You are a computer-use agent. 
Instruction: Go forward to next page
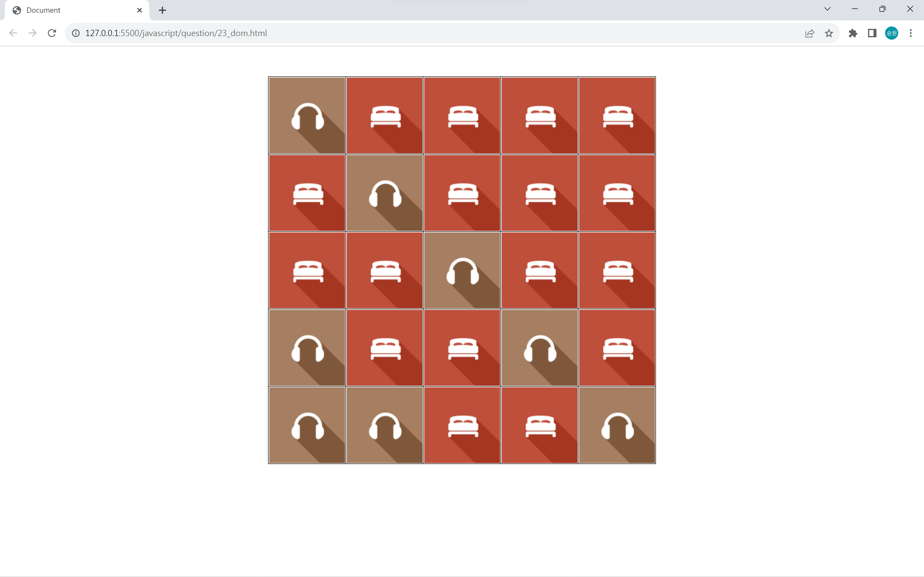tap(32, 33)
